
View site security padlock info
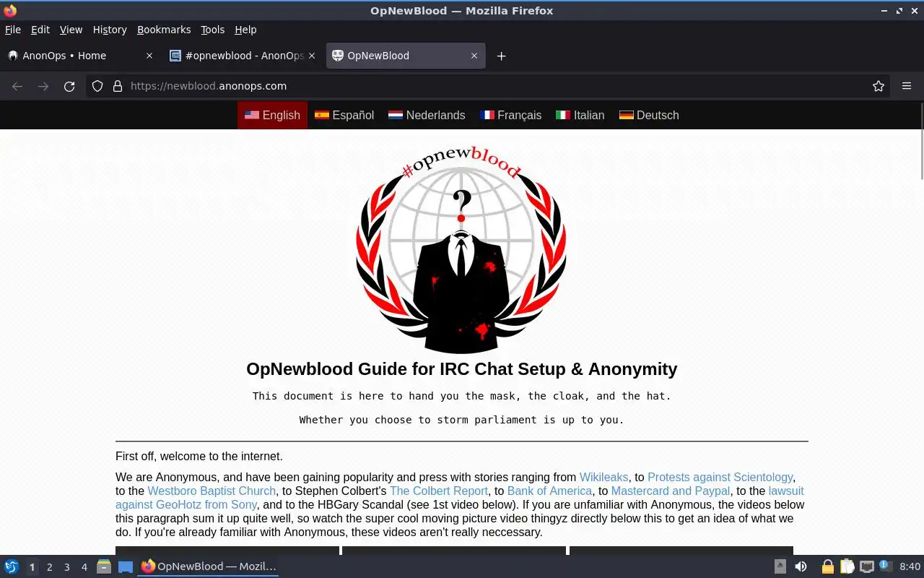tap(118, 86)
